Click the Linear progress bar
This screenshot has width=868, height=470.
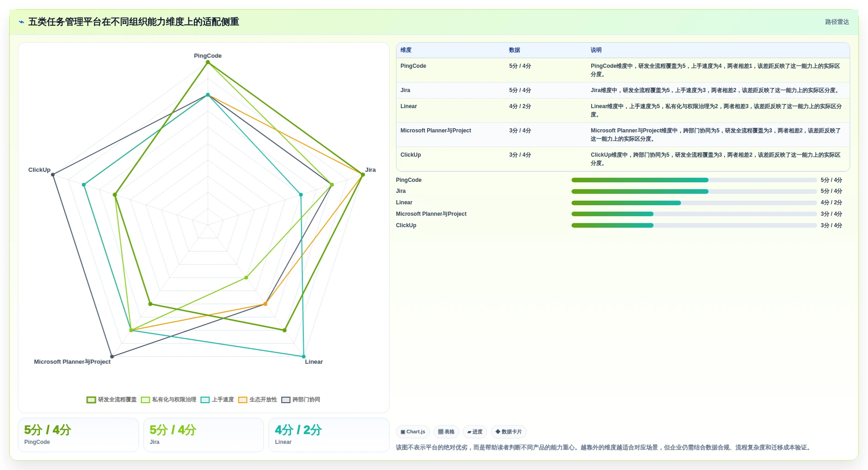pos(694,203)
